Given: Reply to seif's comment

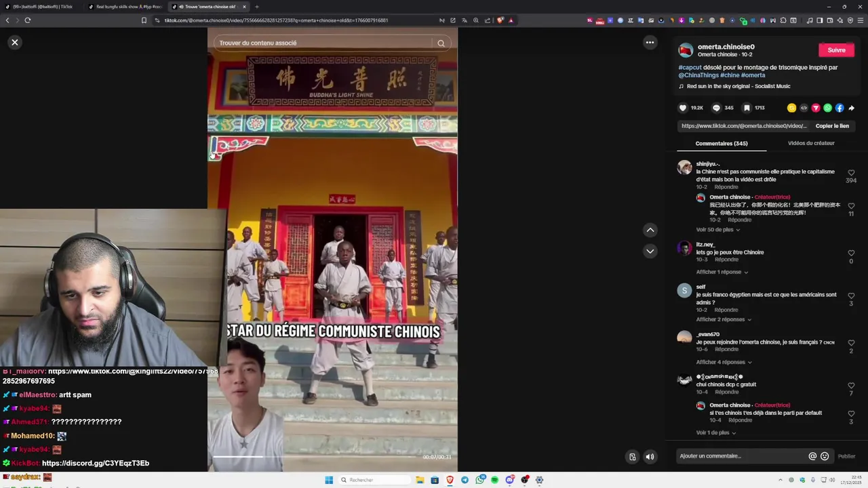Looking at the screenshot, I should (x=726, y=310).
